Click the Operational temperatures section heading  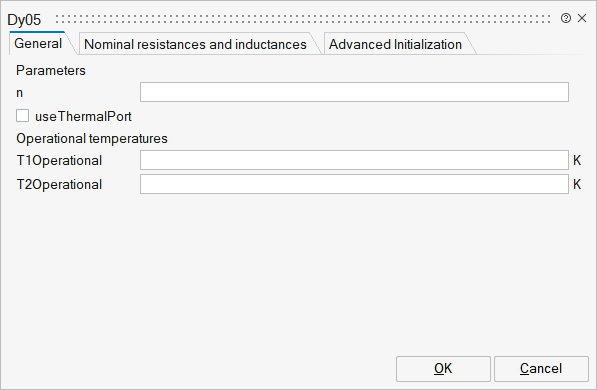coord(92,138)
